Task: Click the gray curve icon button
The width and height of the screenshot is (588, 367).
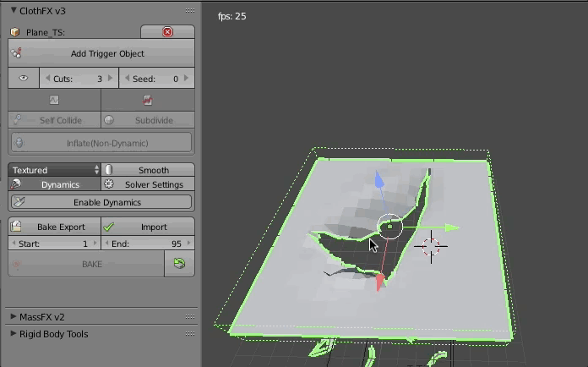Action: click(x=54, y=100)
